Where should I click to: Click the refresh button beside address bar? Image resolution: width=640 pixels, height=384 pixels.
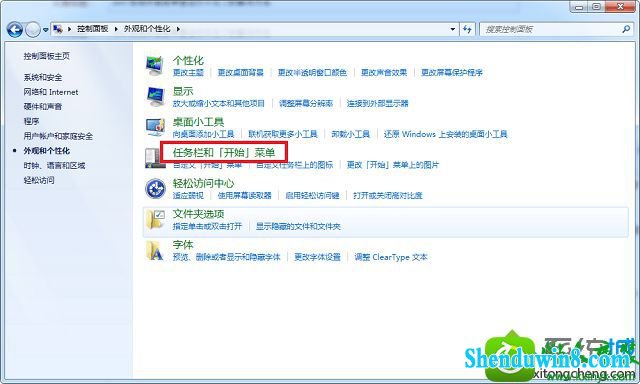pos(467,29)
